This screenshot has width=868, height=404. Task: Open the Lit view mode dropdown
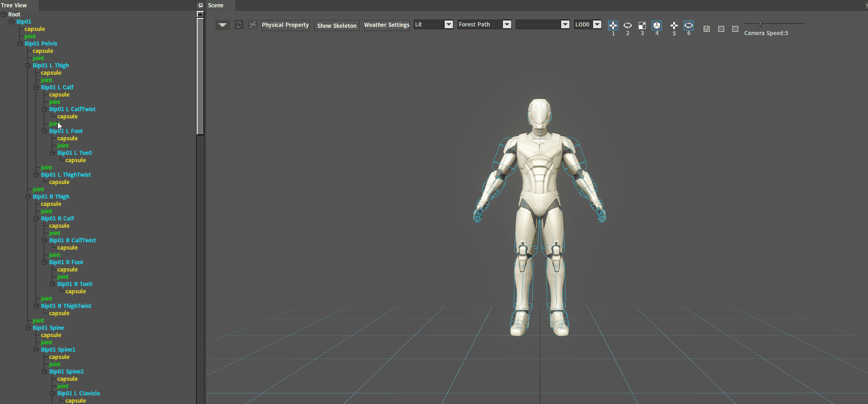449,25
